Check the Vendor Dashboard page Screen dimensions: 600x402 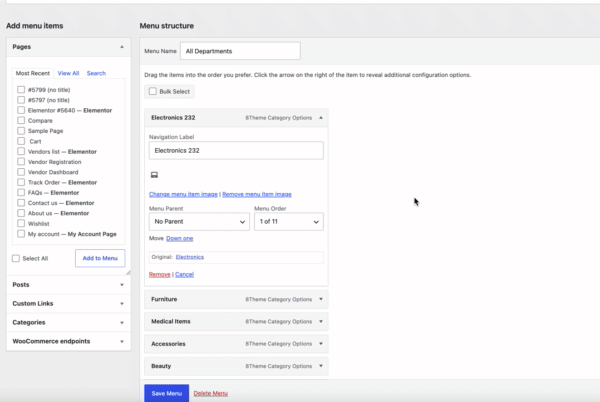(x=21, y=172)
